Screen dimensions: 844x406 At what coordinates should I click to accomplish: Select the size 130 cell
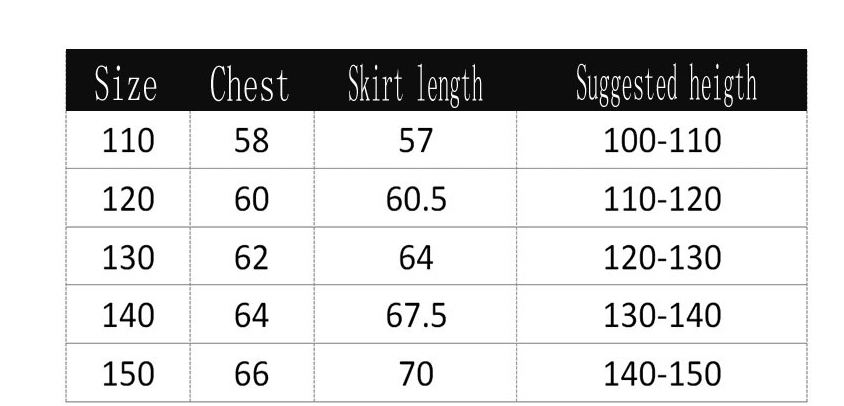tap(128, 256)
